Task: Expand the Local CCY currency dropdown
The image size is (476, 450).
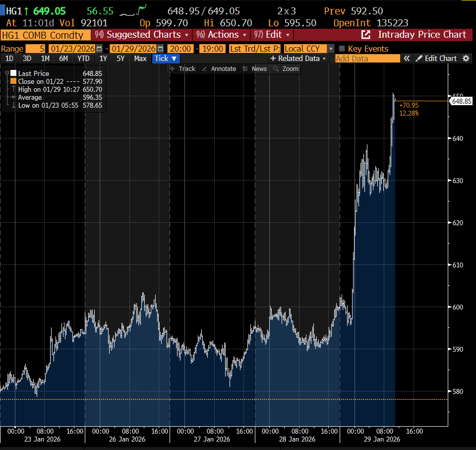Action: click(331, 49)
